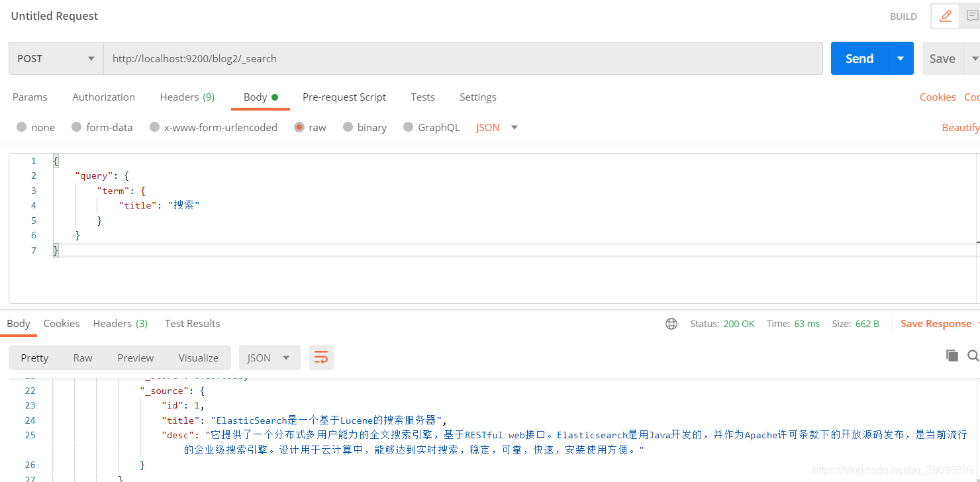Click the Untitled Request title
The height and width of the screenshot is (482, 980).
(54, 16)
